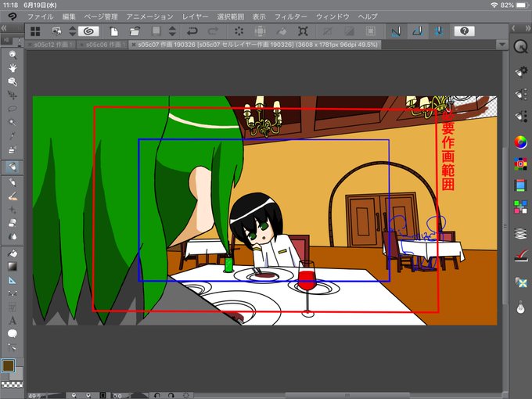This screenshot has height=399, width=532.
Task: Create a new document with page icon
Action: point(114,31)
